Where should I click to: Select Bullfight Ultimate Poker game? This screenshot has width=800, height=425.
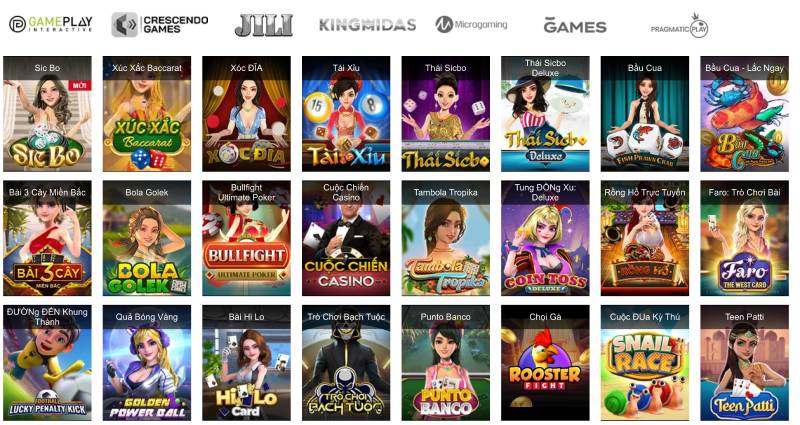pyautogui.click(x=246, y=238)
